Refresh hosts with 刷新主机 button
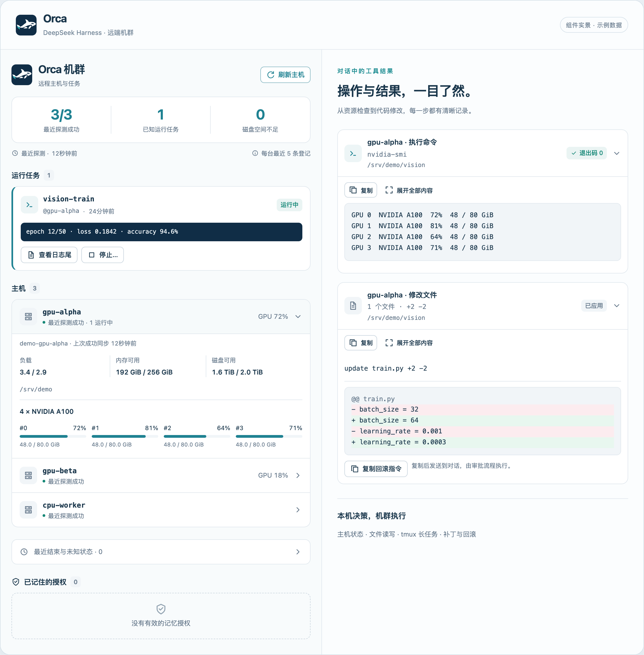The image size is (644, 655). click(285, 75)
